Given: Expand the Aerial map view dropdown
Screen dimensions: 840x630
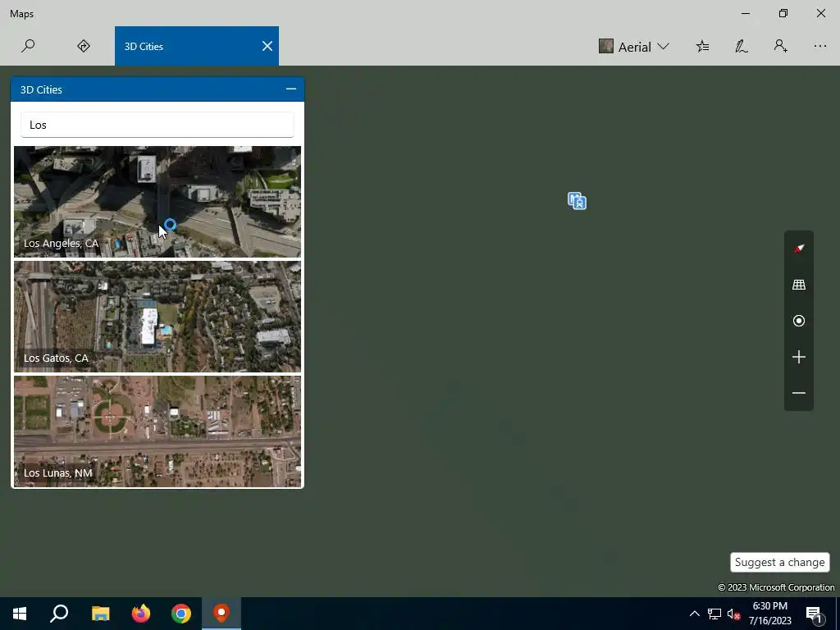Looking at the screenshot, I should click(634, 47).
